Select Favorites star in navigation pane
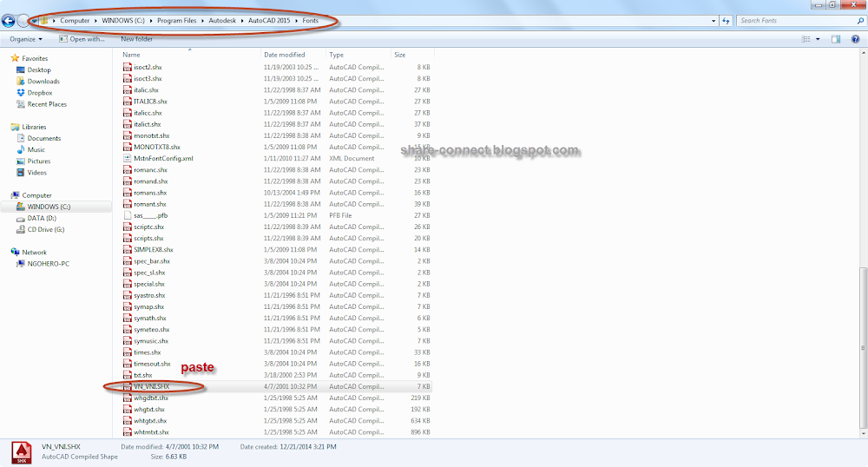Image resolution: width=868 pixels, height=467 pixels. click(15, 58)
